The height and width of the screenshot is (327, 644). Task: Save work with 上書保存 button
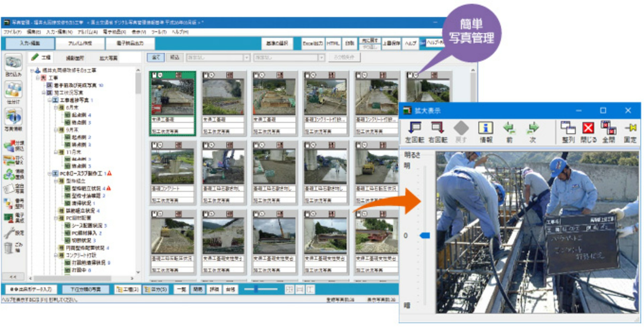(x=391, y=44)
